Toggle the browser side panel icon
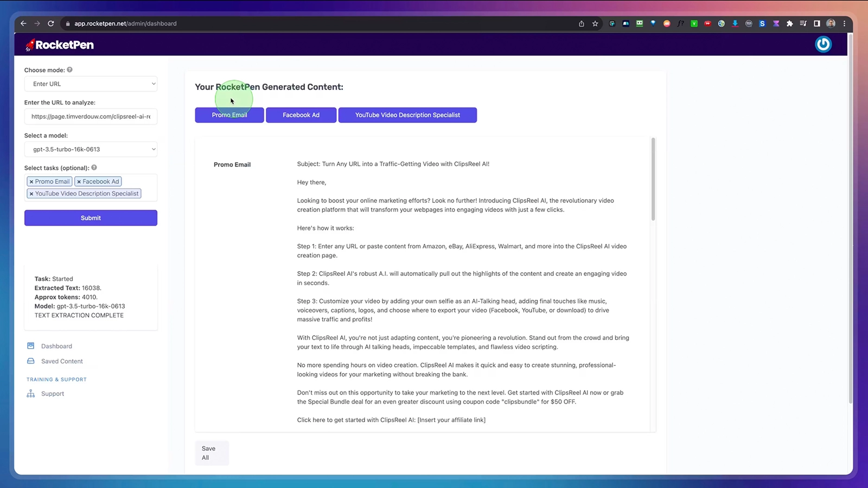Screen dimensions: 868x488 (817, 23)
